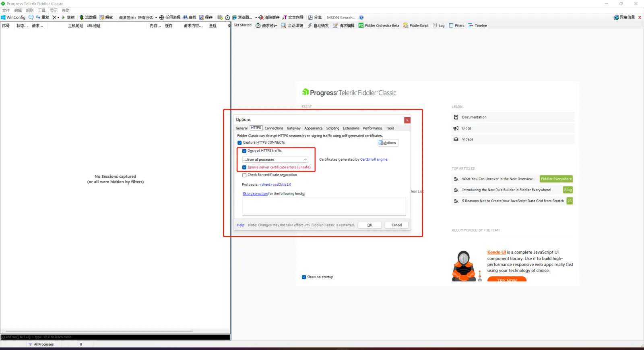The width and height of the screenshot is (644, 350).
Task: Open the Actions dropdown button
Action: [x=388, y=143]
